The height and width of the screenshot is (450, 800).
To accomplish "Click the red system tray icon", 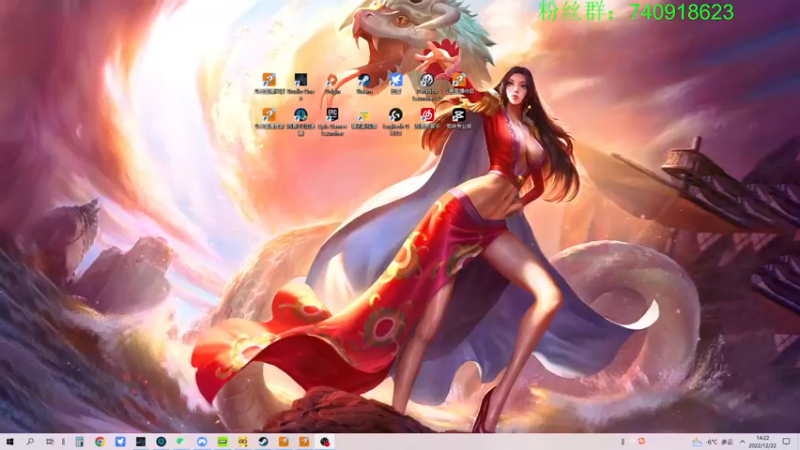I will coord(642,441).
